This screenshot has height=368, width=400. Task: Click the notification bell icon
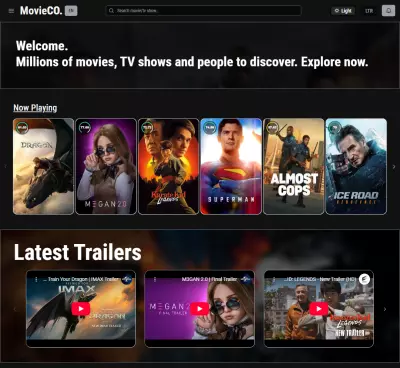tap(388, 11)
